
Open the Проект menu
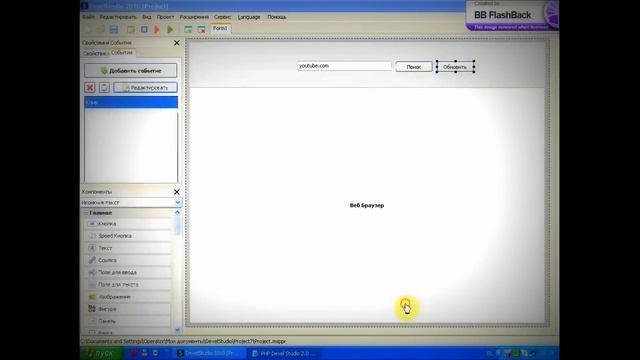[x=165, y=17]
